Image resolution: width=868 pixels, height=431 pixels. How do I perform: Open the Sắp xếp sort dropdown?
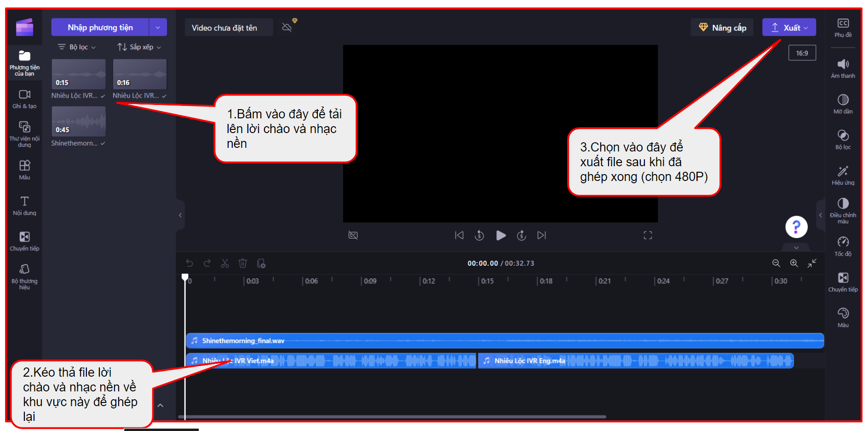(139, 47)
